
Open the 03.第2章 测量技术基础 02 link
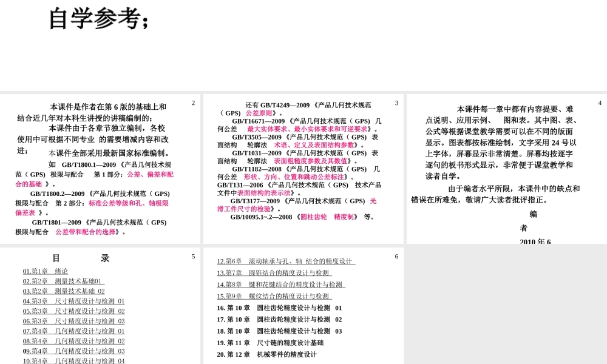click(64, 291)
